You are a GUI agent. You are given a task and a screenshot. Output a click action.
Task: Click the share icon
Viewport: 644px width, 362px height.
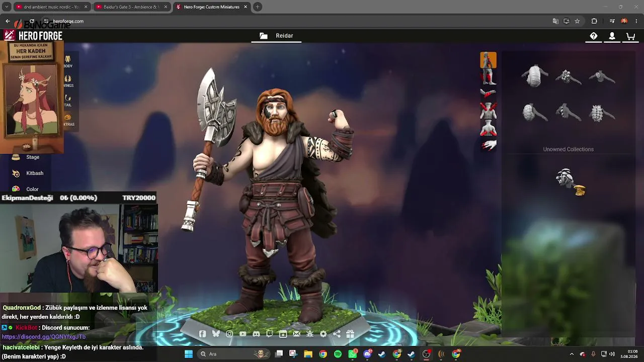pos(337,334)
